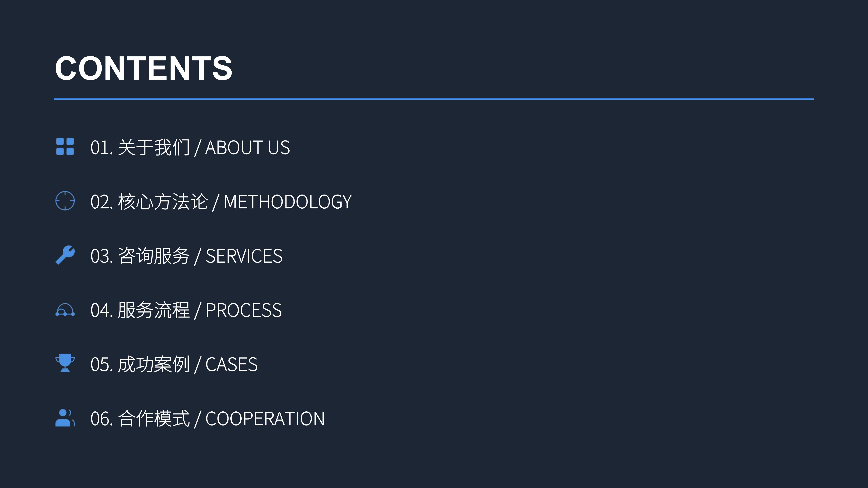Click the 关于我们 text

coord(154,148)
